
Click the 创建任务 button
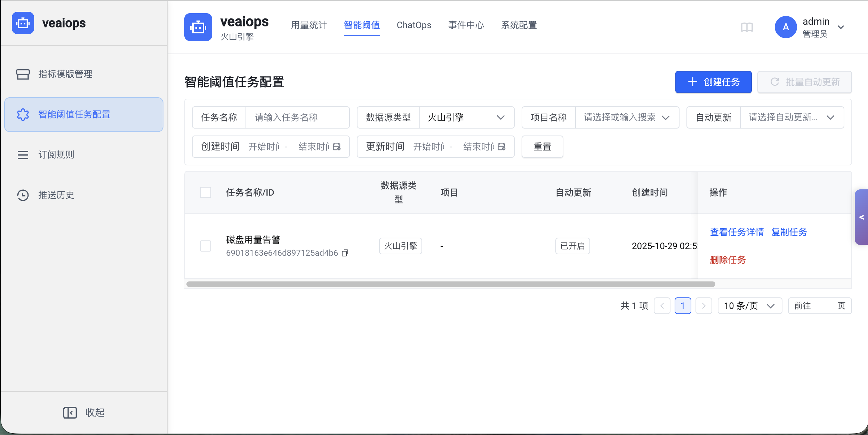pos(713,82)
